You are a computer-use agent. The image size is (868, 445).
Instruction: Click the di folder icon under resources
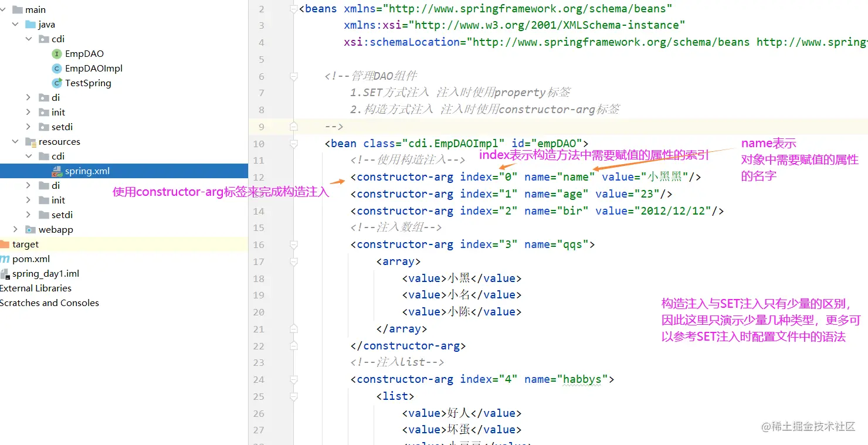(44, 186)
